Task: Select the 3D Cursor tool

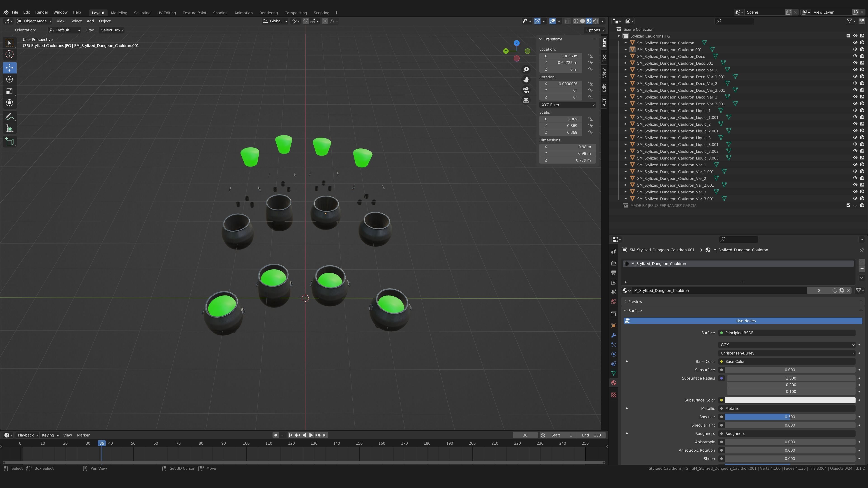Action: 9,54
